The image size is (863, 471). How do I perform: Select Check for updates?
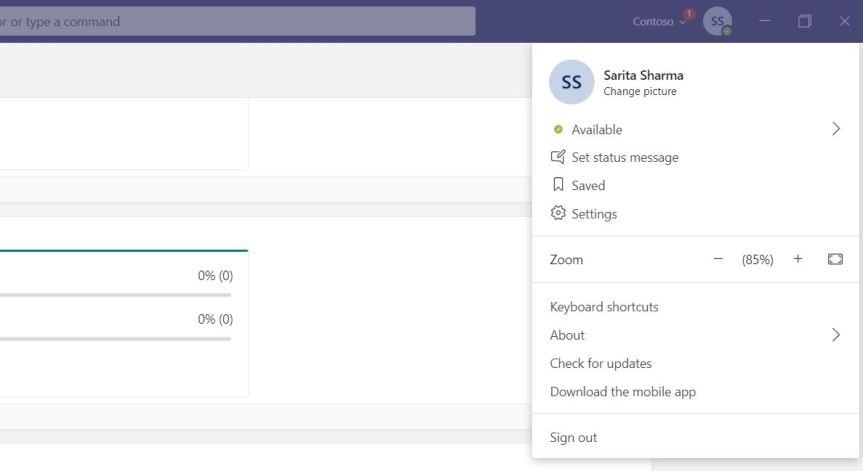pos(600,363)
